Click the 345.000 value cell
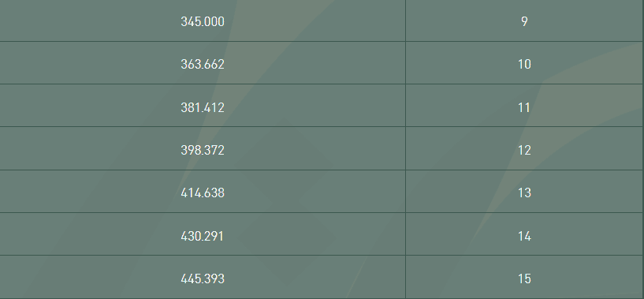The image size is (644, 299). pos(203,21)
